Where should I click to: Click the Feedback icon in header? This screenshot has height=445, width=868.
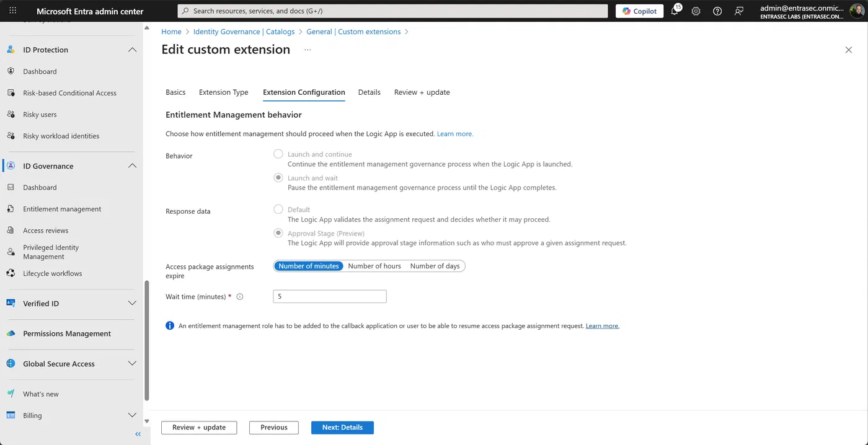(738, 11)
